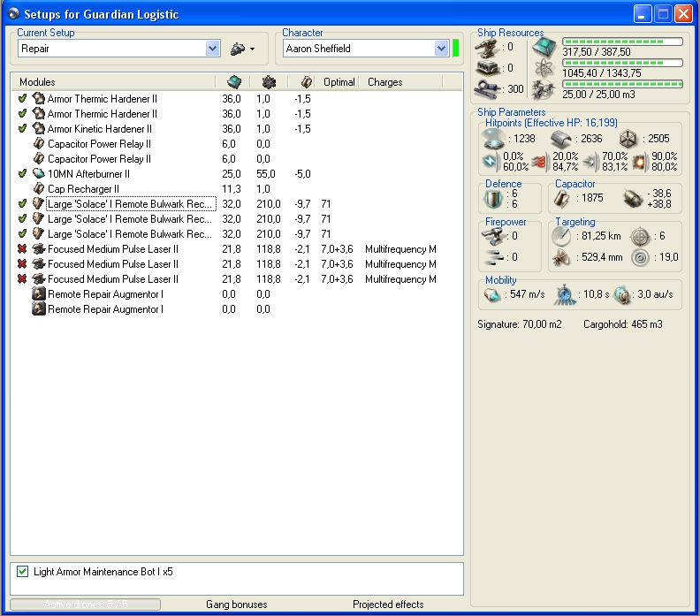Click the turret hardpoints icon in Ship Resources
The image size is (700, 616).
point(487,48)
